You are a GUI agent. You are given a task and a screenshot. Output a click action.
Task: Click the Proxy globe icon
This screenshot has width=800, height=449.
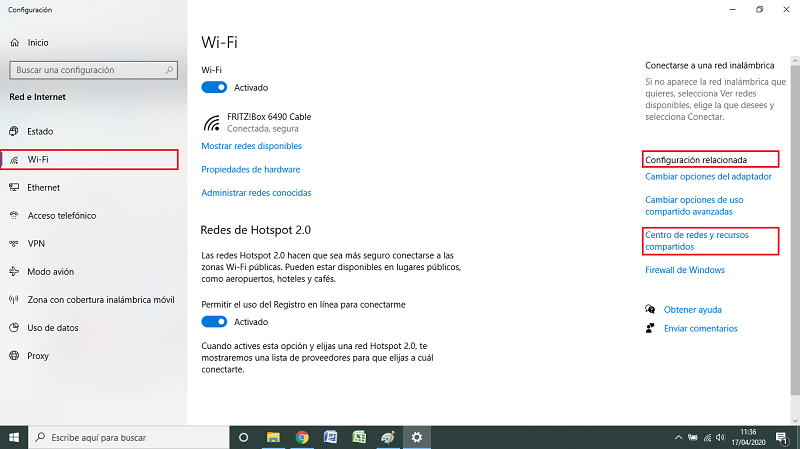pos(14,356)
